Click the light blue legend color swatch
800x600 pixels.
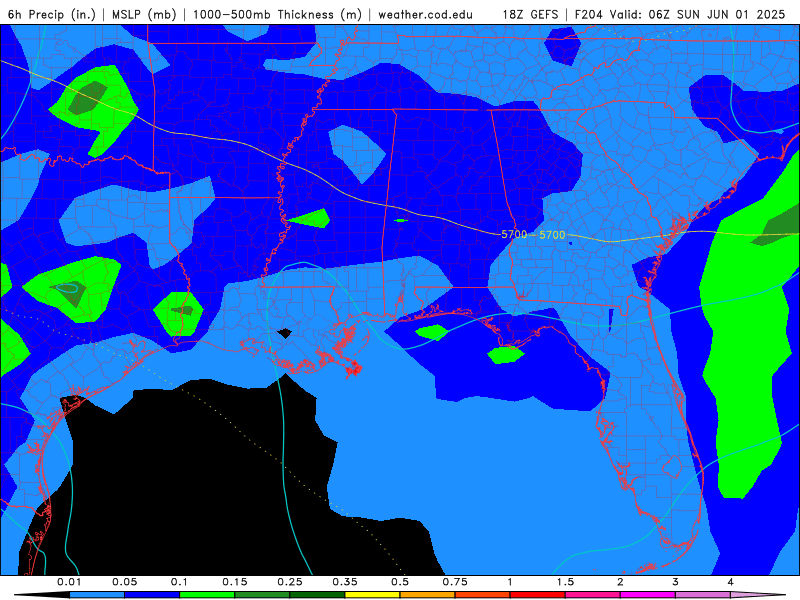click(x=97, y=595)
